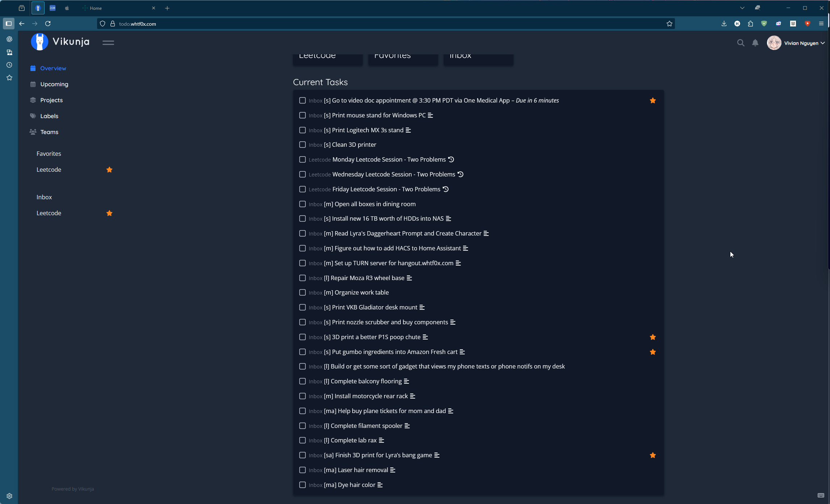This screenshot has width=830, height=504.
Task: Open the list all tabs chevron
Action: (742, 8)
